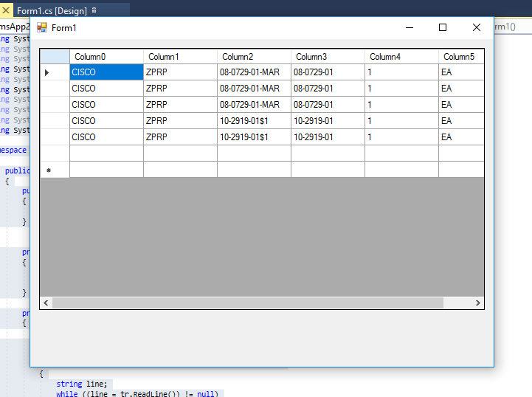Select the fifth row's row header

tap(55, 137)
